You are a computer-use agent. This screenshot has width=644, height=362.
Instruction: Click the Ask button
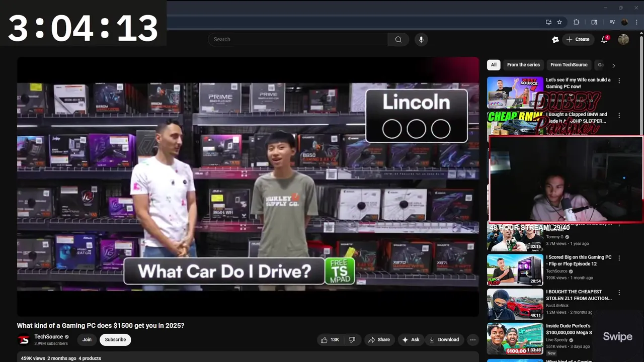point(411,340)
